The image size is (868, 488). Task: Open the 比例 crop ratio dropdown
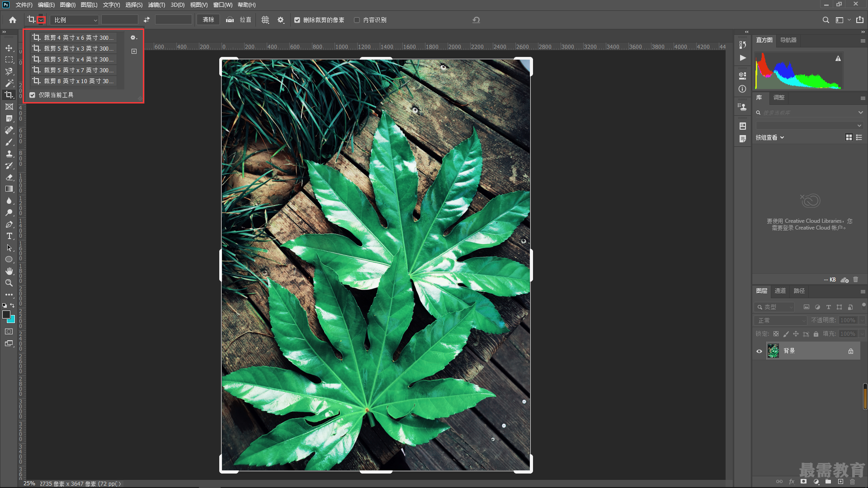click(74, 20)
